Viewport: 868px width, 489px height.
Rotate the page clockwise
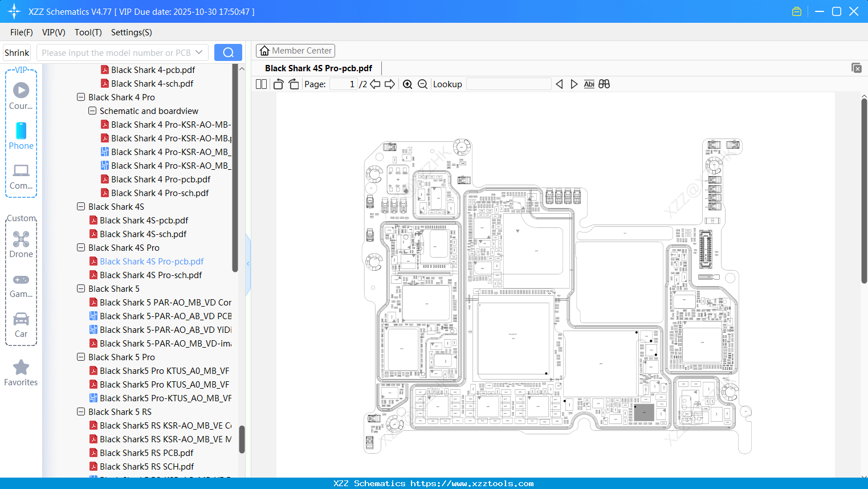point(294,84)
